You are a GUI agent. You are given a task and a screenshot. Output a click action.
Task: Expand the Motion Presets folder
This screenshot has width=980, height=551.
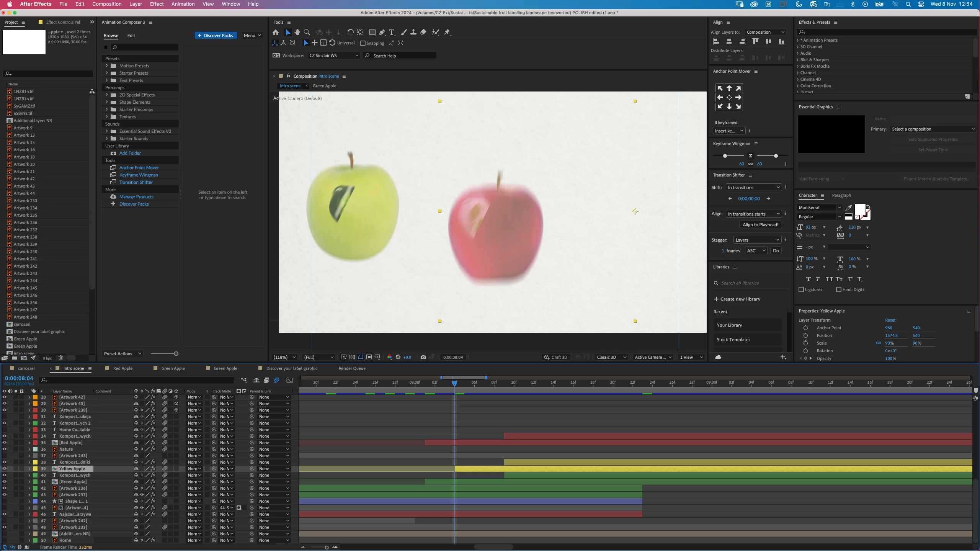107,66
